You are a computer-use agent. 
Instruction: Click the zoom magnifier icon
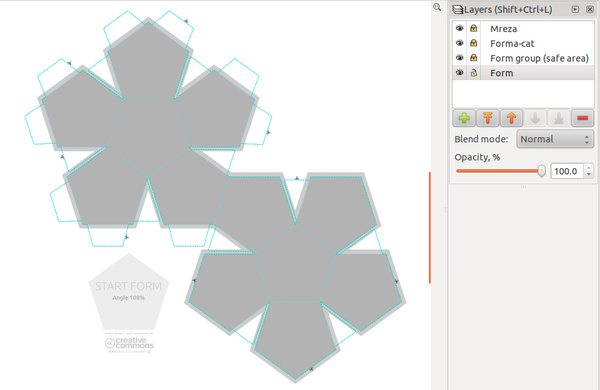pos(437,7)
